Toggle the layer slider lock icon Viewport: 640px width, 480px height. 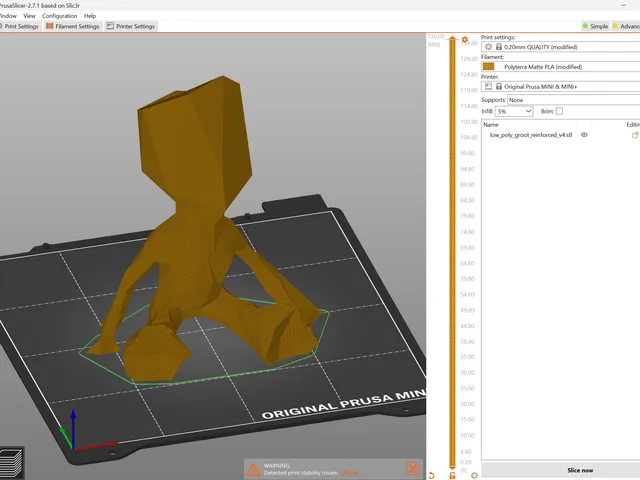(452, 476)
